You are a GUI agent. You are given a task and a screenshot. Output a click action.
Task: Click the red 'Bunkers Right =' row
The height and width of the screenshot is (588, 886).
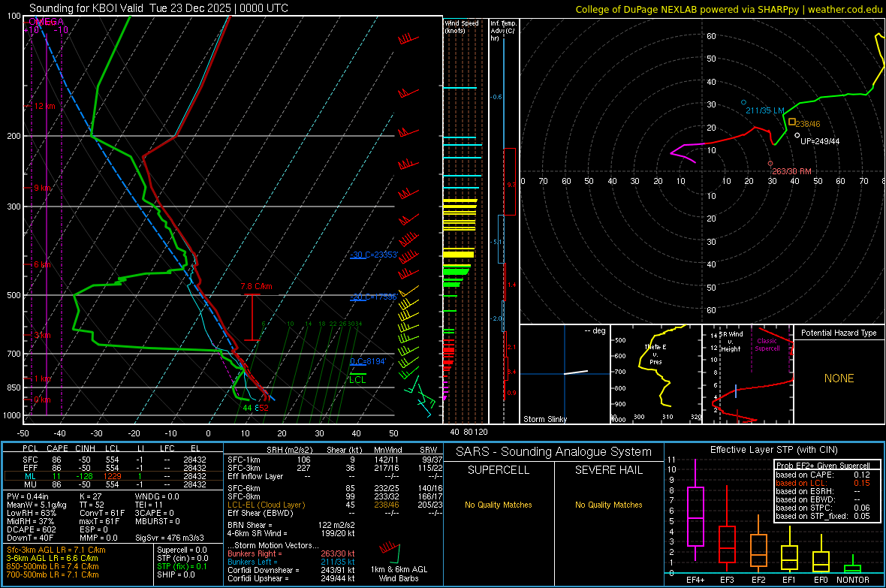tap(291, 553)
